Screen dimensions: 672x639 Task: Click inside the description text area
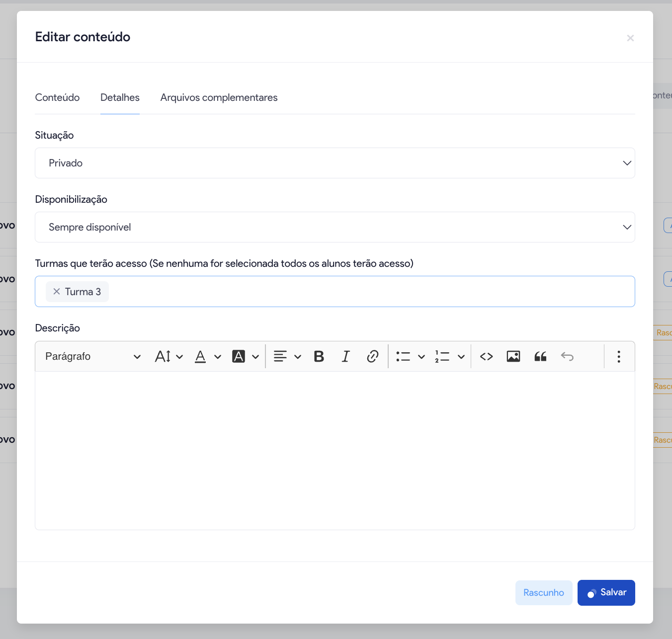point(335,450)
